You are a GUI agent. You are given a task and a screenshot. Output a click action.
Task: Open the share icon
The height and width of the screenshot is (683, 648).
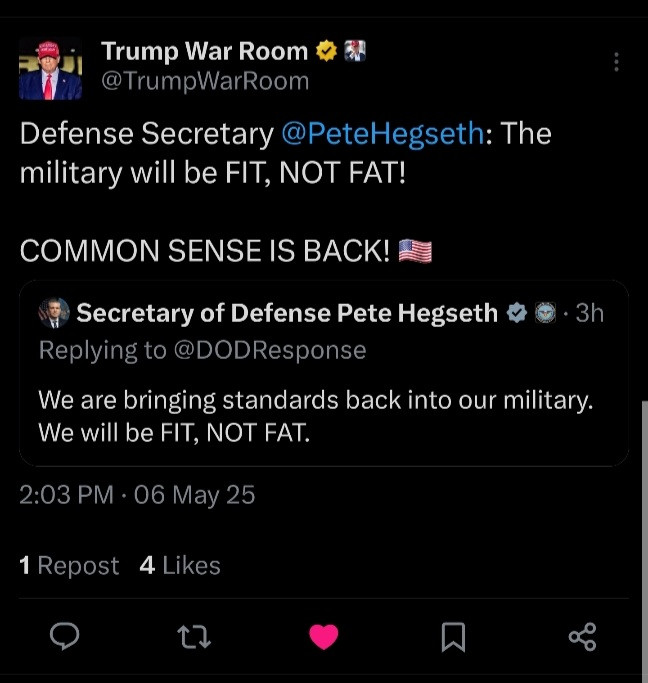(582, 636)
